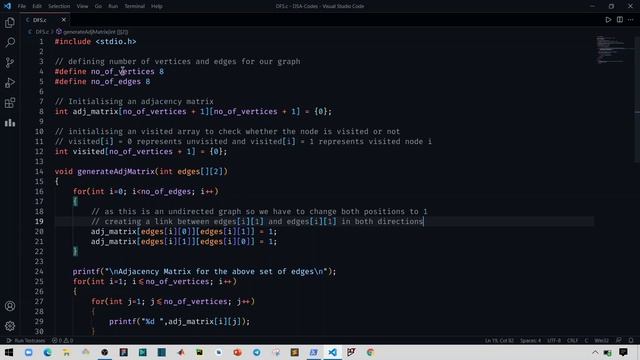Open the Windows Start menu
Screen dimensions: 640x360
coord(9,352)
